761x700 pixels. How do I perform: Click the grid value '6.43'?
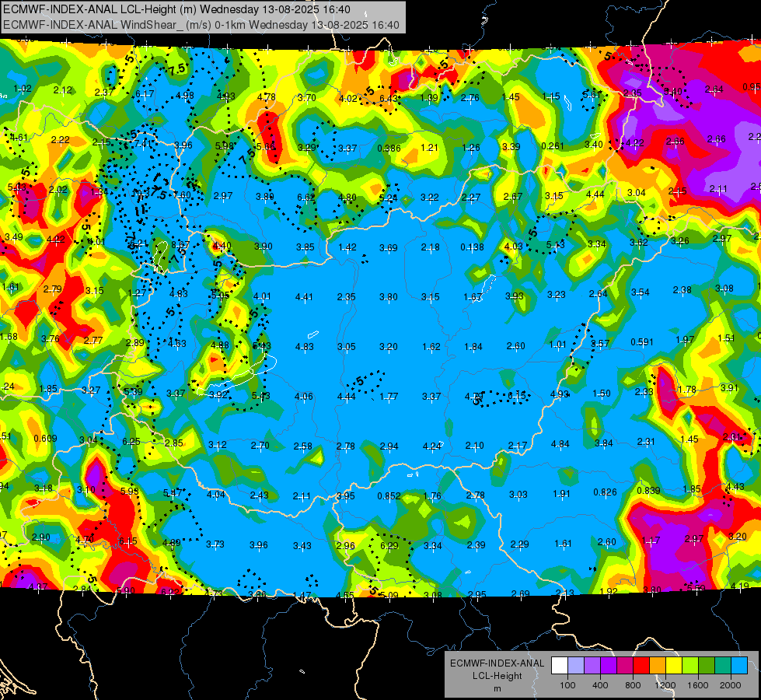[x=388, y=98]
